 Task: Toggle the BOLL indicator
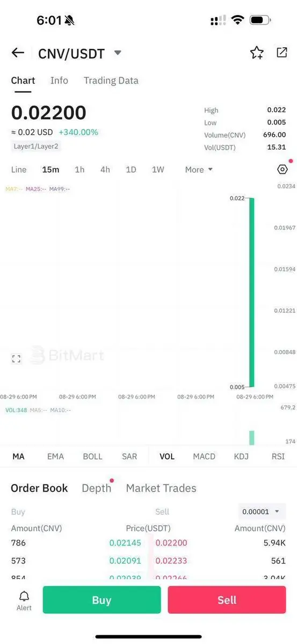click(92, 457)
